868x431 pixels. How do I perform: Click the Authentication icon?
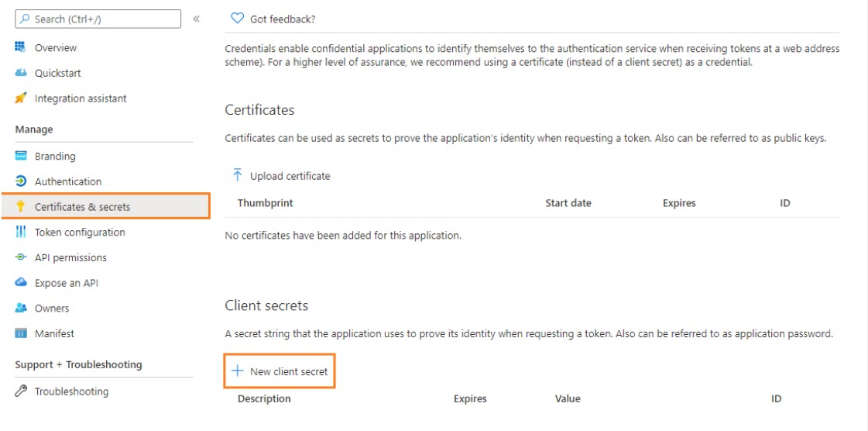(x=21, y=181)
